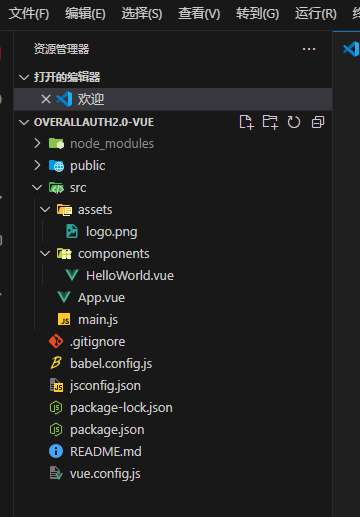Collapse the assets folder chevron
The height and width of the screenshot is (517, 360).
tap(45, 210)
